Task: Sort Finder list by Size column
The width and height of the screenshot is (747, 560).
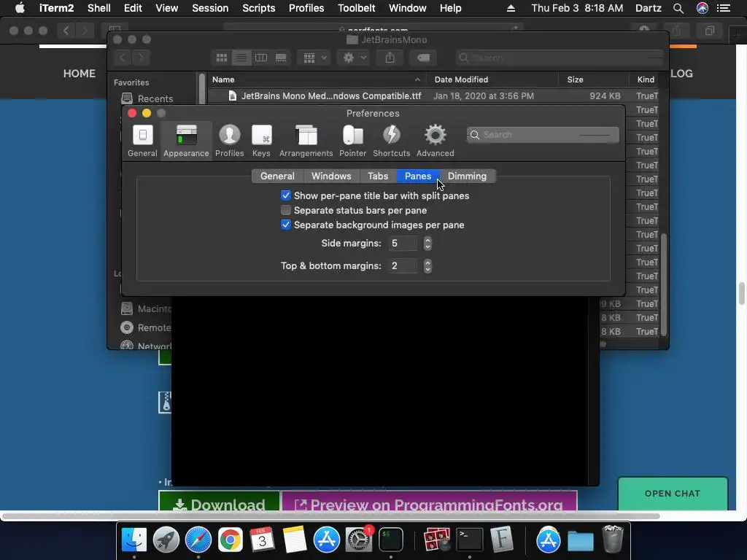Action: [x=594, y=79]
